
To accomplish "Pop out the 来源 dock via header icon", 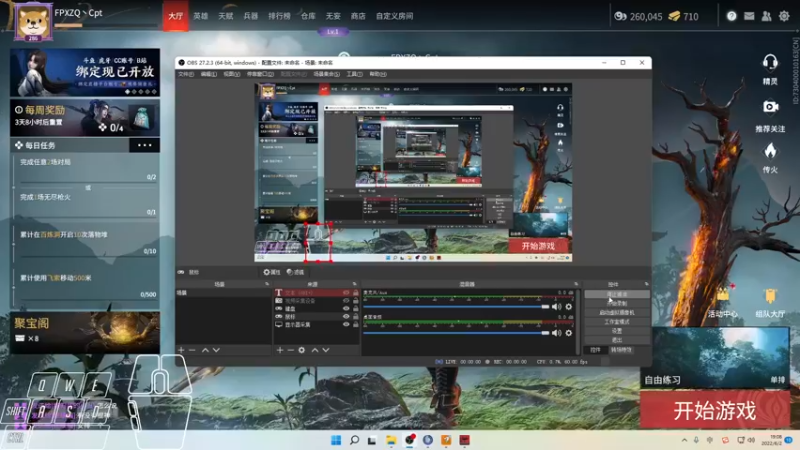I will (x=355, y=284).
